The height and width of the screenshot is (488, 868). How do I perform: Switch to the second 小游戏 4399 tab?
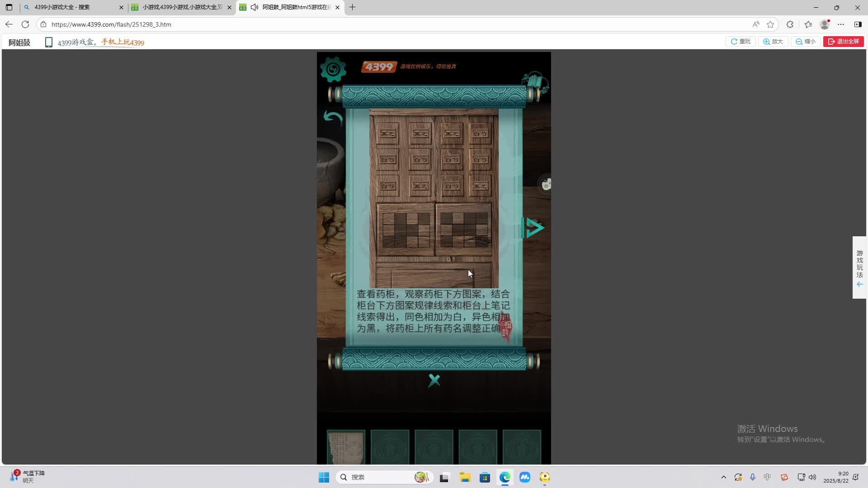click(181, 7)
